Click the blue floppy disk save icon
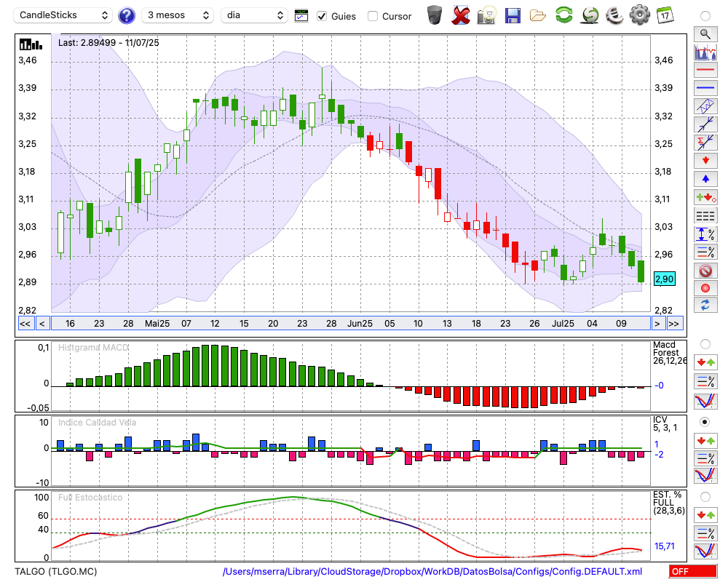Image resolution: width=728 pixels, height=582 pixels. (x=513, y=15)
